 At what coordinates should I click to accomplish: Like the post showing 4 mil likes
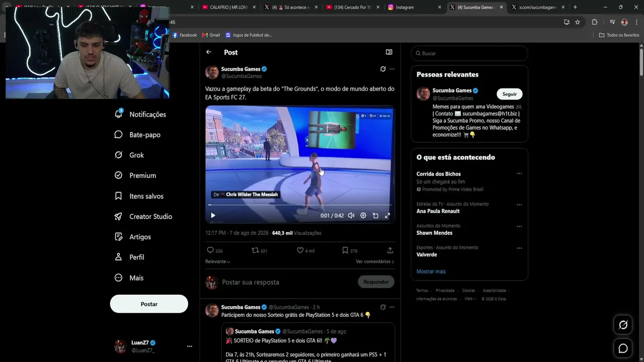pyautogui.click(x=300, y=250)
